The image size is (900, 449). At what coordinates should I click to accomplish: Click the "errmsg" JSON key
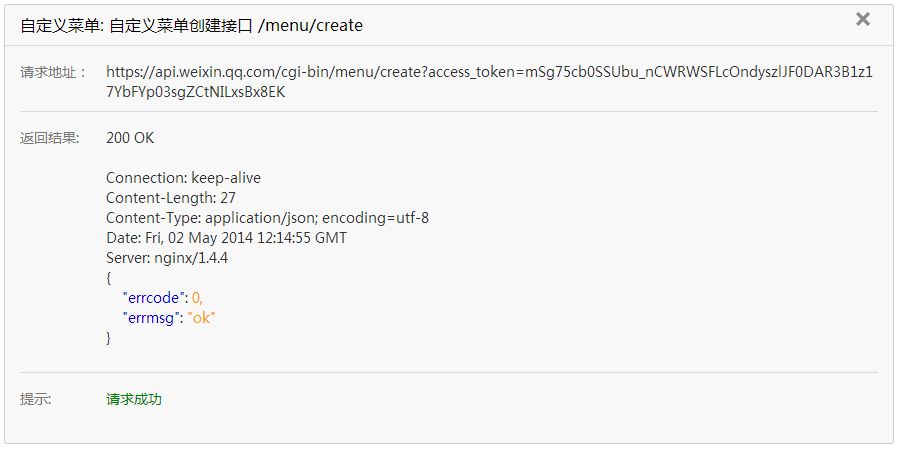click(151, 318)
